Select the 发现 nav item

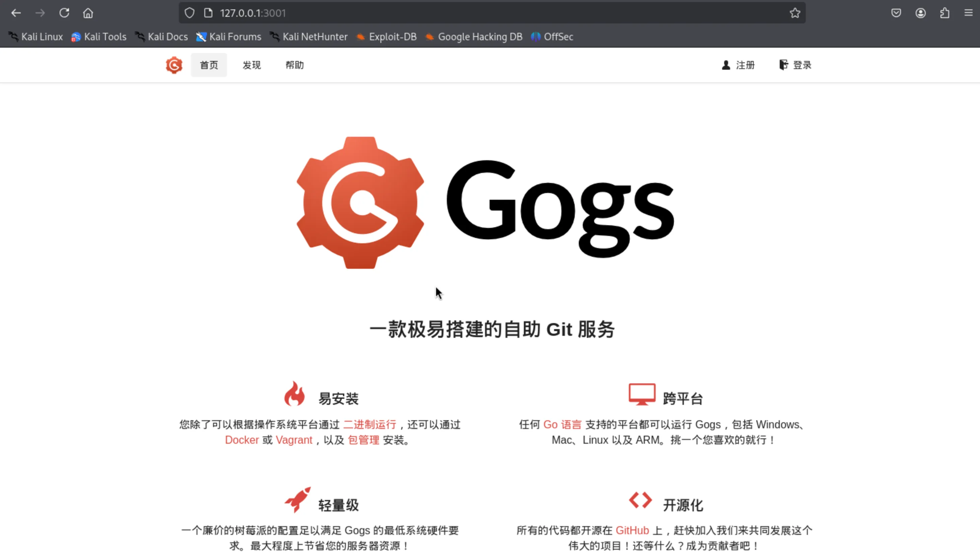click(252, 65)
